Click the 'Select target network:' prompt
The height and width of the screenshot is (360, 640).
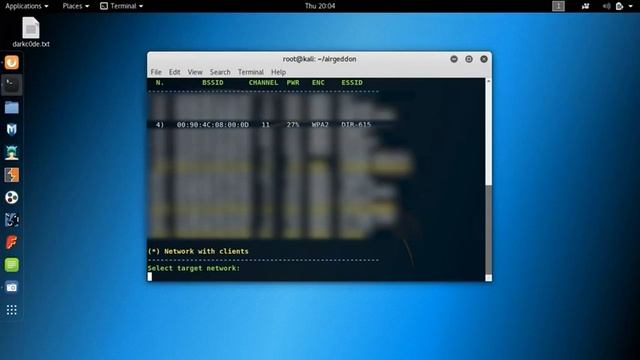(193, 268)
